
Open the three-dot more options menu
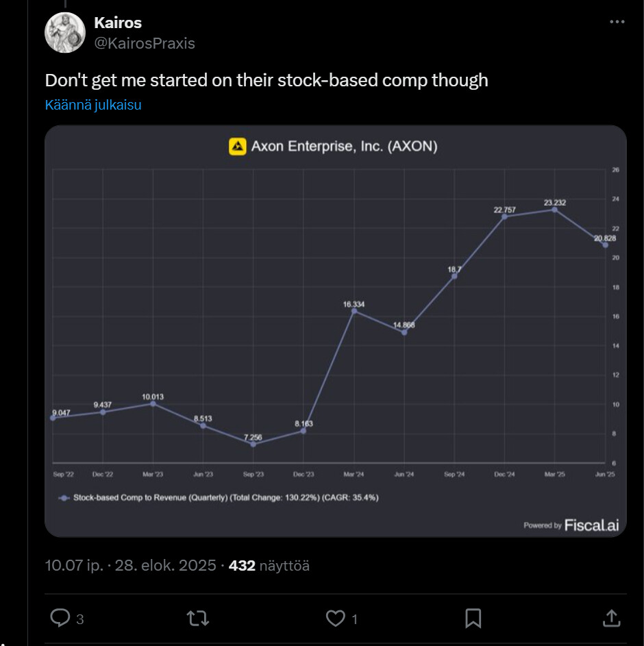coord(617,23)
